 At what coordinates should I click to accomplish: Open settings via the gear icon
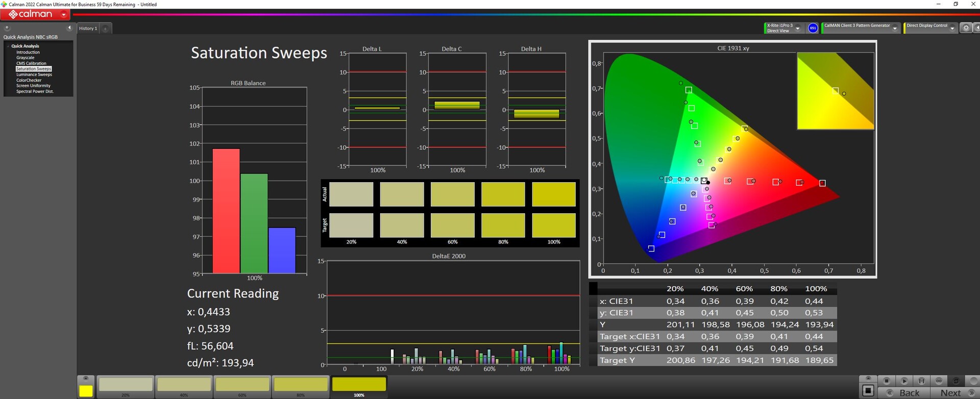[x=965, y=29]
